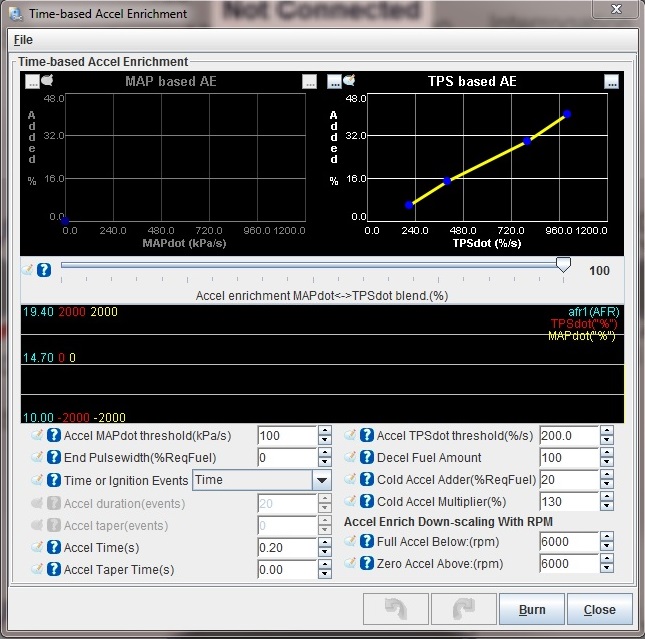This screenshot has width=645, height=639.
Task: Select the Cold Accel Adder value field
Action: coord(567,480)
